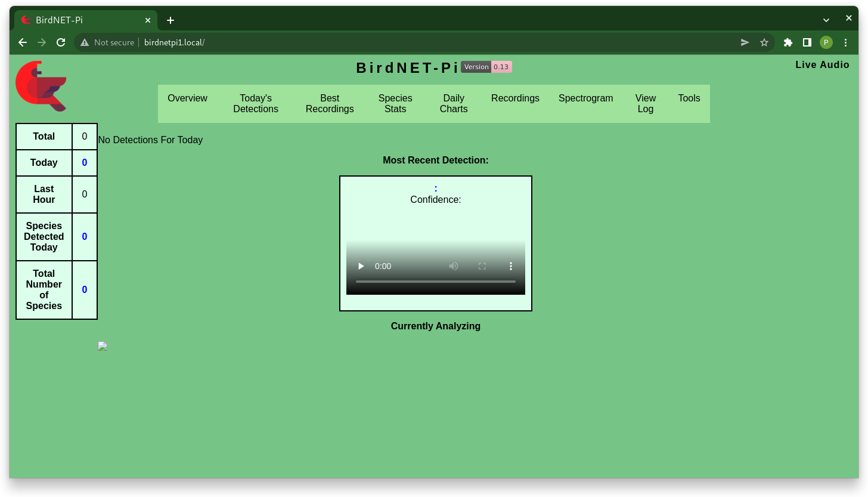
Task: Select the BirdNET-Pi browser tab
Action: [86, 20]
